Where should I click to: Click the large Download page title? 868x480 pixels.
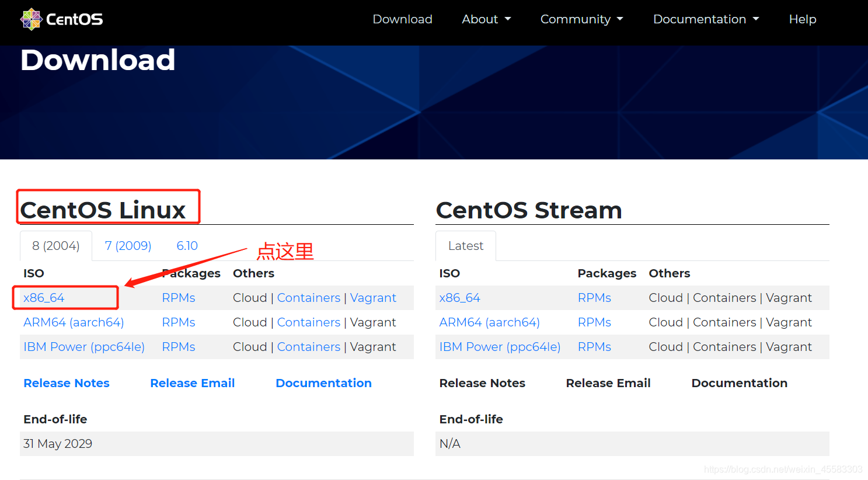tap(98, 60)
